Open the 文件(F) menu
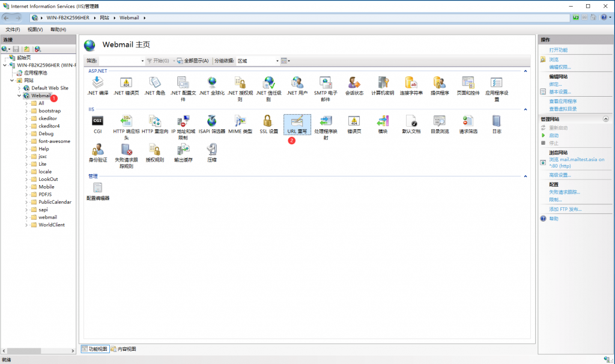This screenshot has height=364, width=615. point(13,29)
